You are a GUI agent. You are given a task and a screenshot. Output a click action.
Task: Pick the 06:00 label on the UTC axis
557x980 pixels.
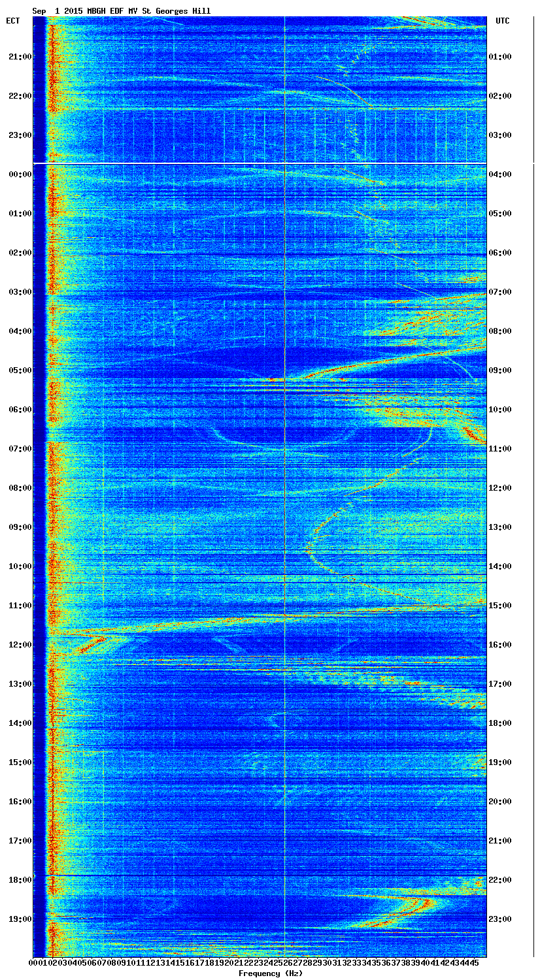(x=500, y=253)
